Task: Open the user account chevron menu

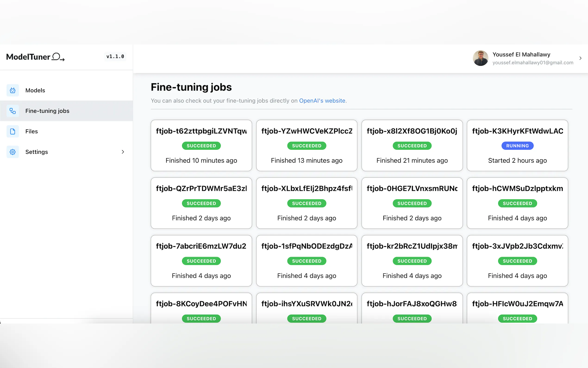Action: pyautogui.click(x=580, y=58)
